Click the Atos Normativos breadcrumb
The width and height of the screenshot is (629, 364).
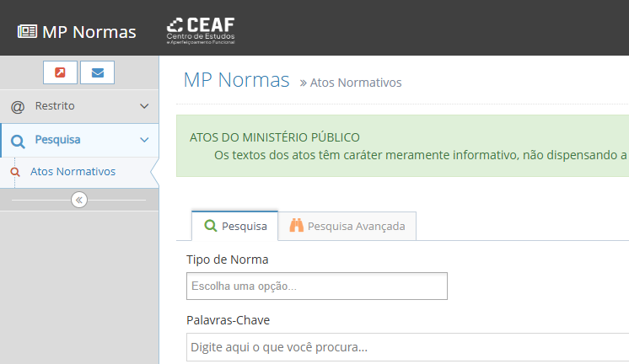tap(356, 83)
